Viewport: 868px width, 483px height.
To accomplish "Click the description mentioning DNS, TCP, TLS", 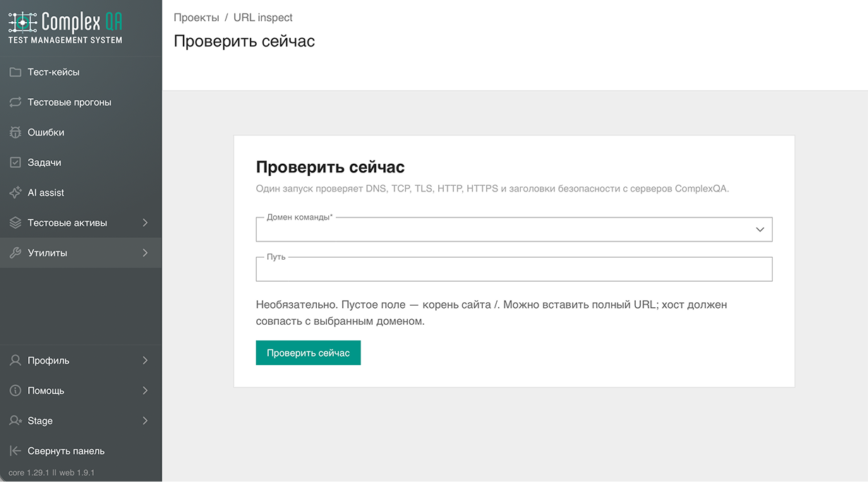I will point(492,189).
